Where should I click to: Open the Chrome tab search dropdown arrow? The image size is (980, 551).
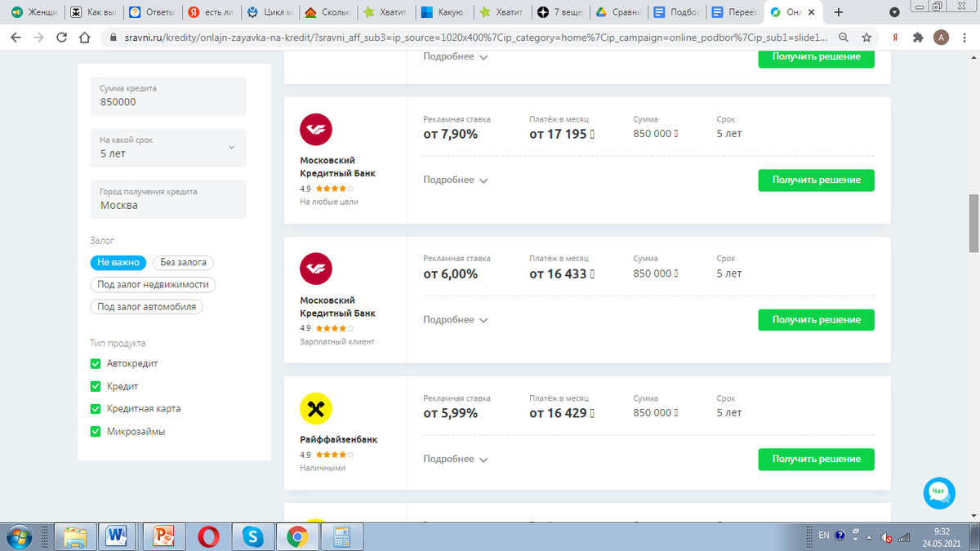tap(894, 12)
